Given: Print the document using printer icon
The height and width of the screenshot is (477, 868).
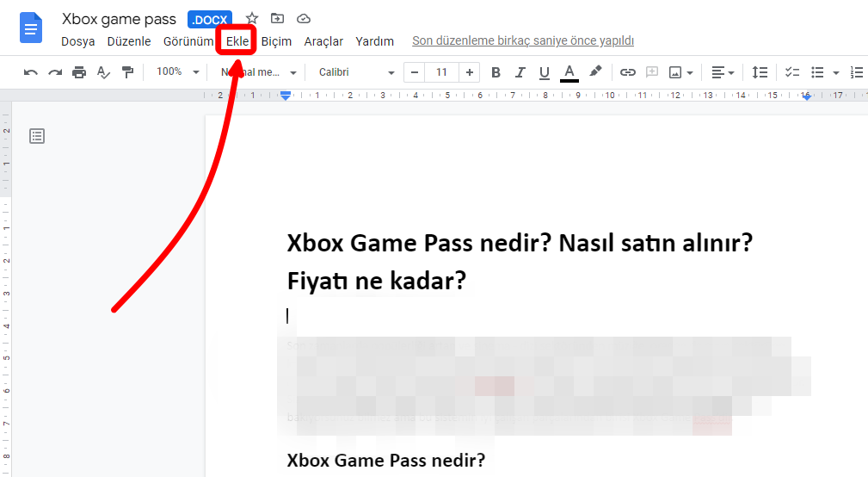Looking at the screenshot, I should (79, 72).
